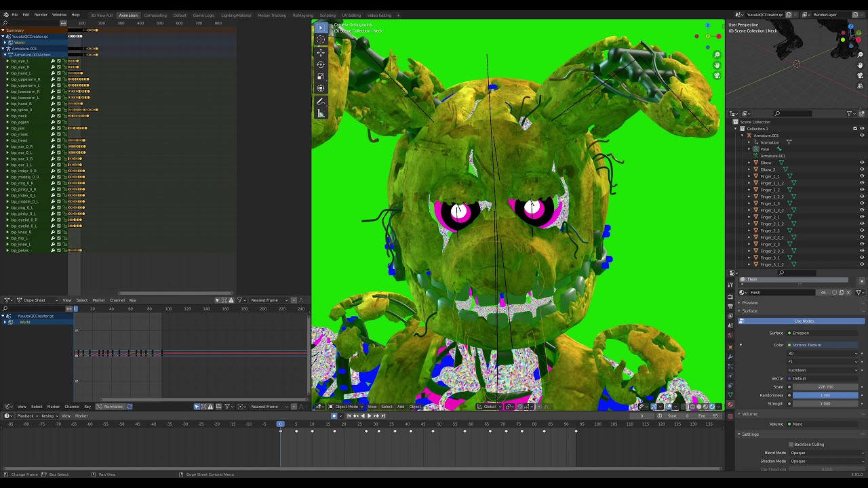The width and height of the screenshot is (868, 488).
Task: Toggle camera view in the small viewport
Action: point(860,75)
